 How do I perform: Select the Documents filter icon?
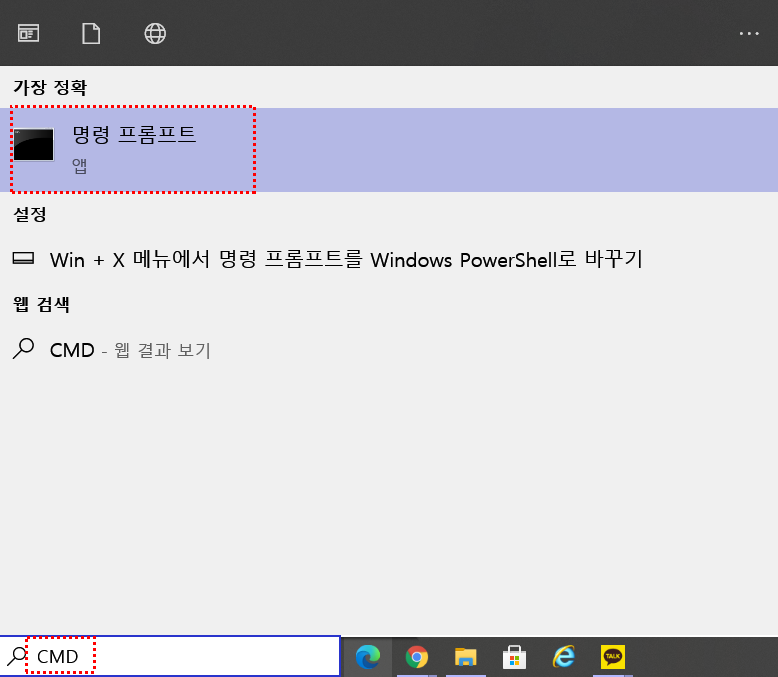[91, 34]
